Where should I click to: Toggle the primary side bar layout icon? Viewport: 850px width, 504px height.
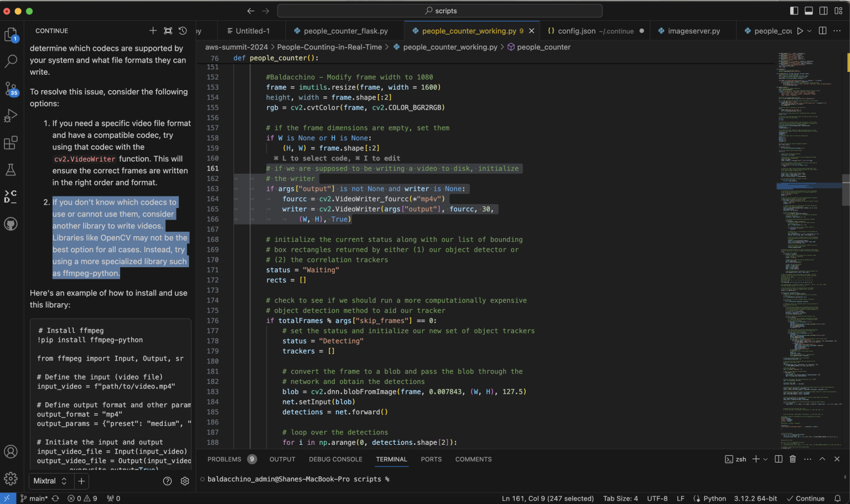(794, 11)
